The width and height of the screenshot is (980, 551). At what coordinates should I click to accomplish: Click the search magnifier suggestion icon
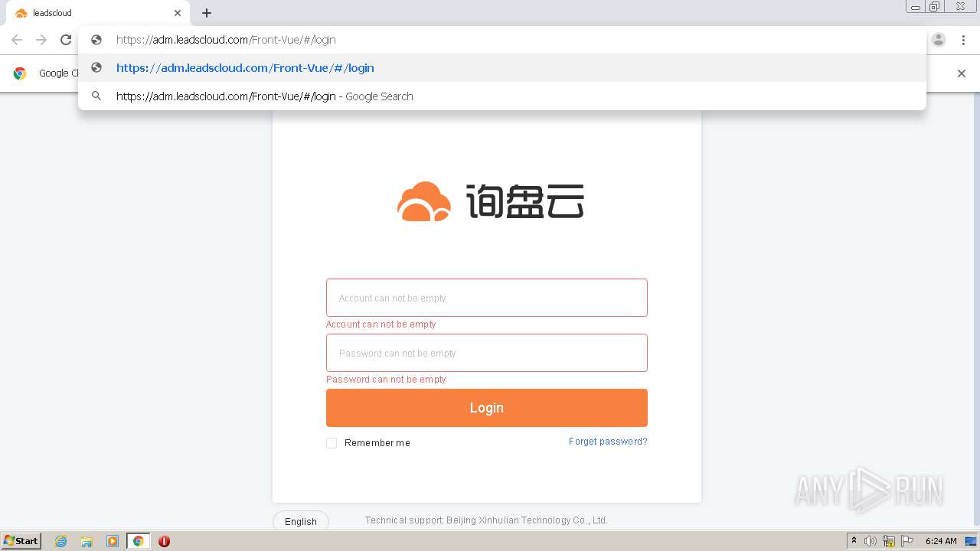(x=96, y=96)
